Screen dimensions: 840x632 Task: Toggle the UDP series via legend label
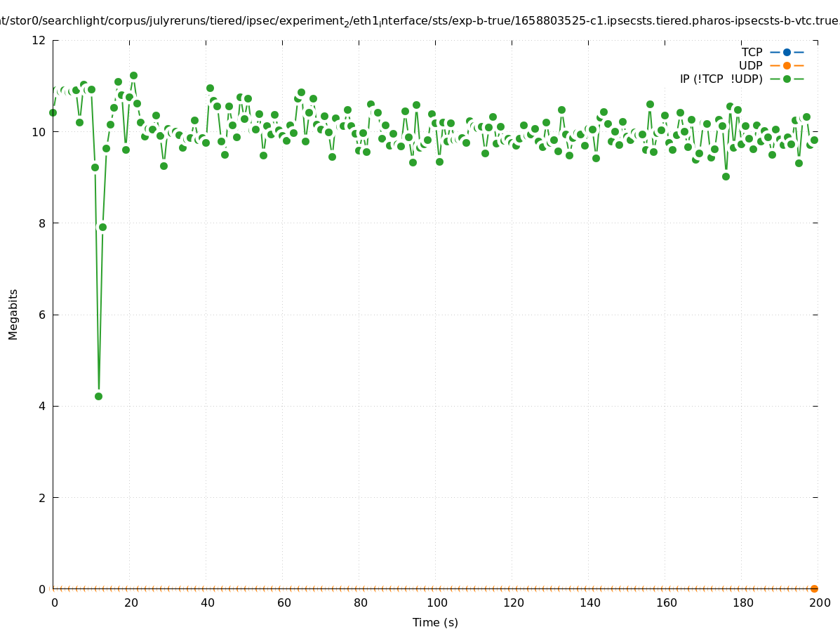click(x=750, y=65)
